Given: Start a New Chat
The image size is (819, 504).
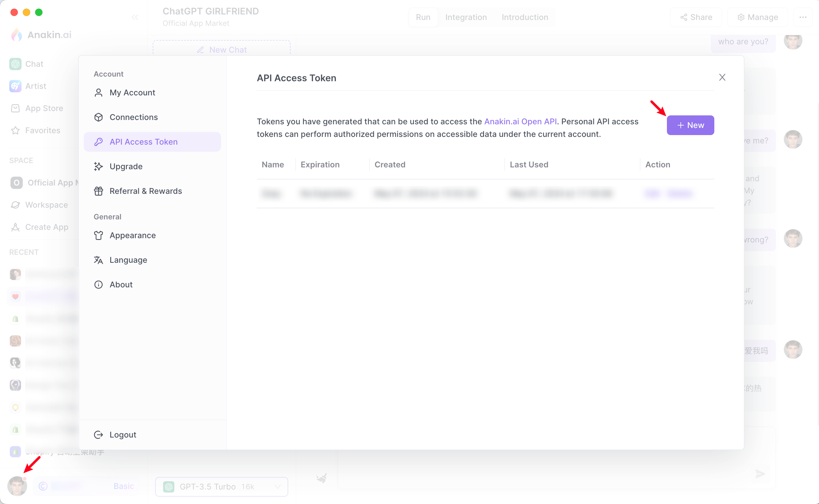Looking at the screenshot, I should click(x=221, y=50).
